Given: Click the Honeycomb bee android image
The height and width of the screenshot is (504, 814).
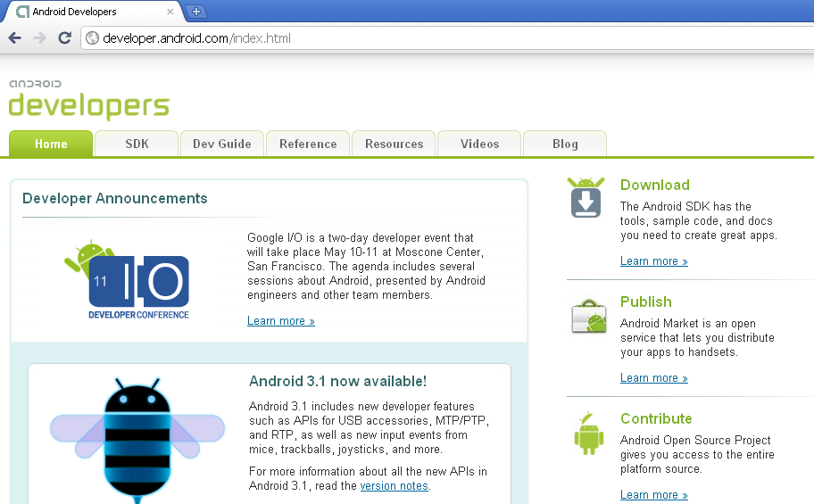Looking at the screenshot, I should 137,440.
